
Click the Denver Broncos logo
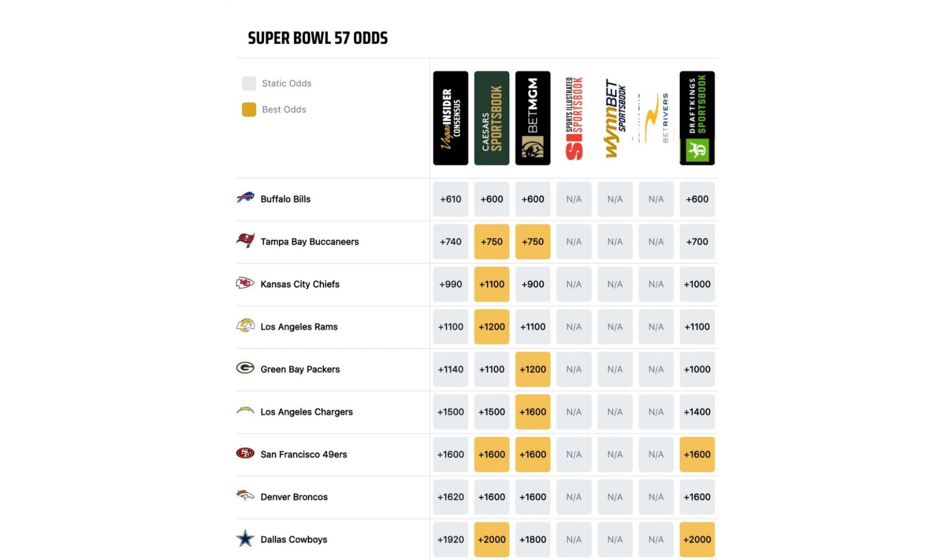(245, 495)
